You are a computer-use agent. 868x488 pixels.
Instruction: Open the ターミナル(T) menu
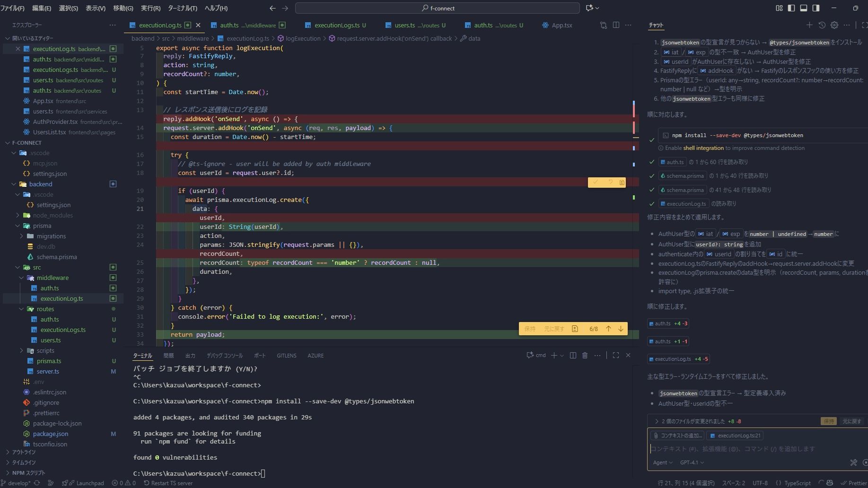(182, 8)
